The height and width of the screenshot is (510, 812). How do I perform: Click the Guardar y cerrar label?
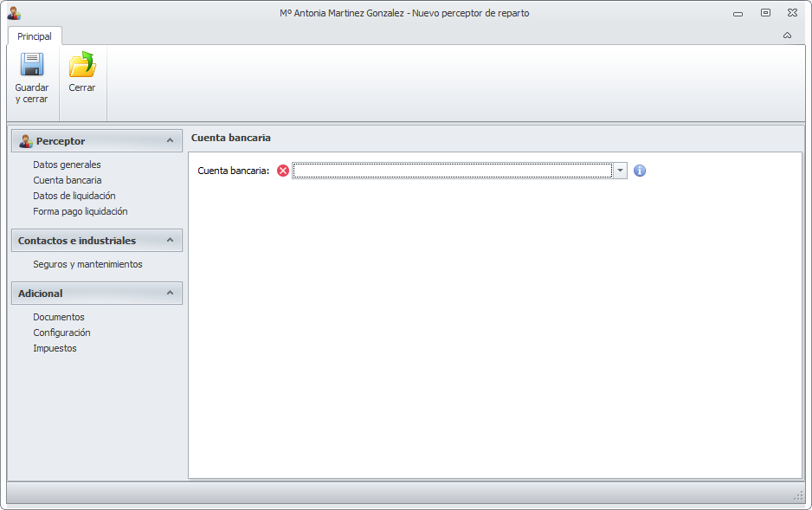pos(31,94)
